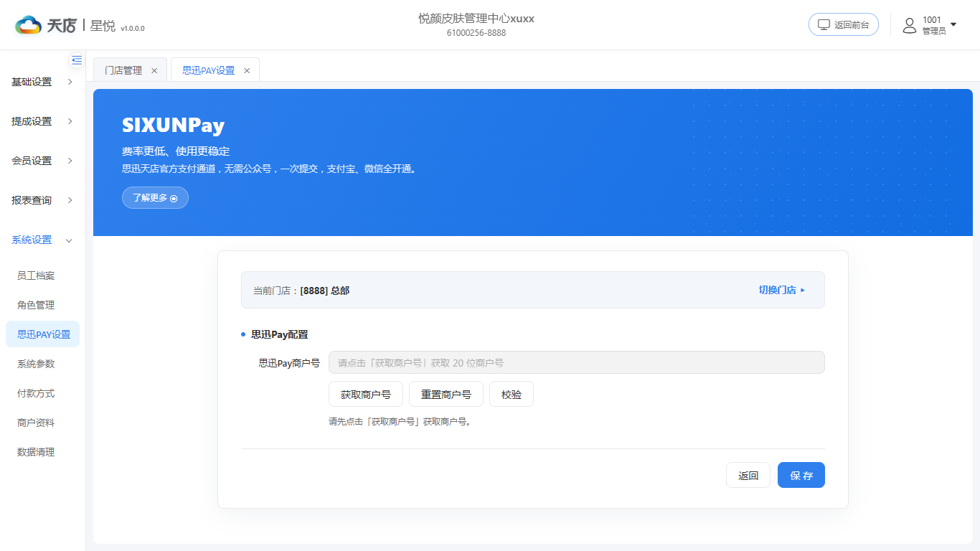Screen dimensions: 980x551
Task: Click the 获取商户号 button
Action: 366,395
